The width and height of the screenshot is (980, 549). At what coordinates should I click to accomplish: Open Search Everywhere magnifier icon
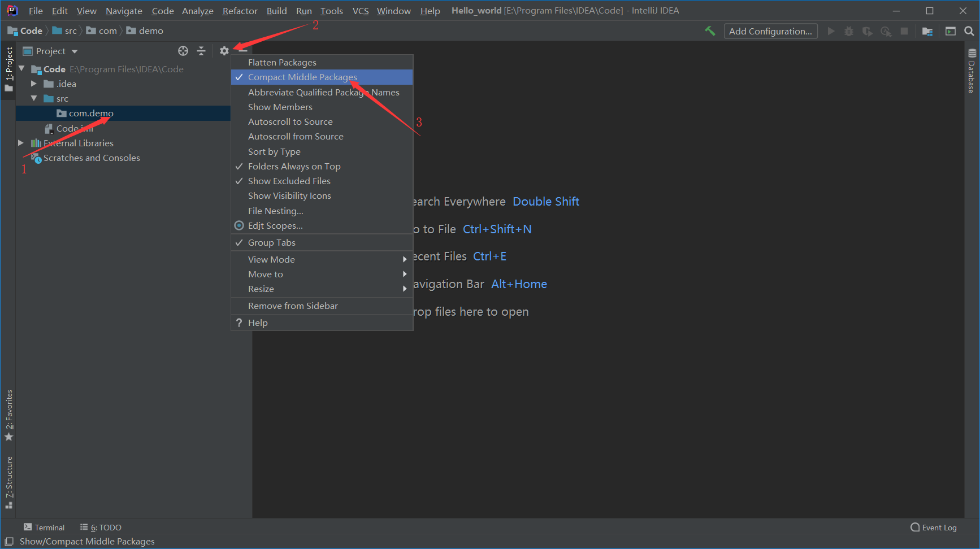pyautogui.click(x=970, y=31)
